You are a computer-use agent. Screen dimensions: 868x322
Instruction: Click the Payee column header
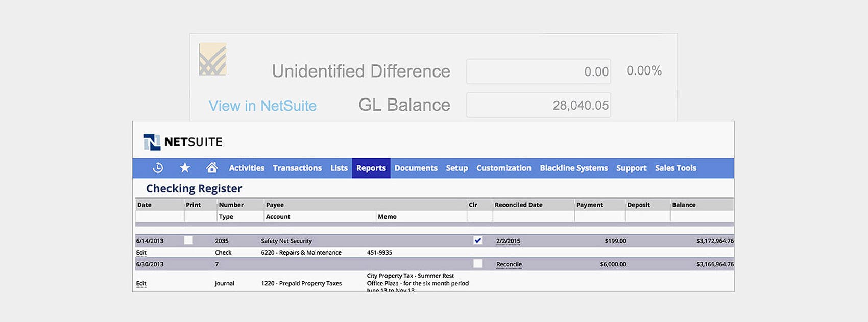coord(275,205)
